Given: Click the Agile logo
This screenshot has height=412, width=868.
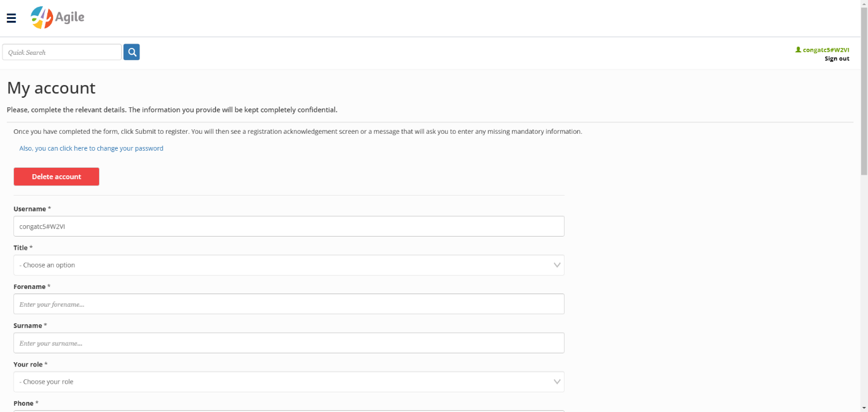Looking at the screenshot, I should point(57,18).
